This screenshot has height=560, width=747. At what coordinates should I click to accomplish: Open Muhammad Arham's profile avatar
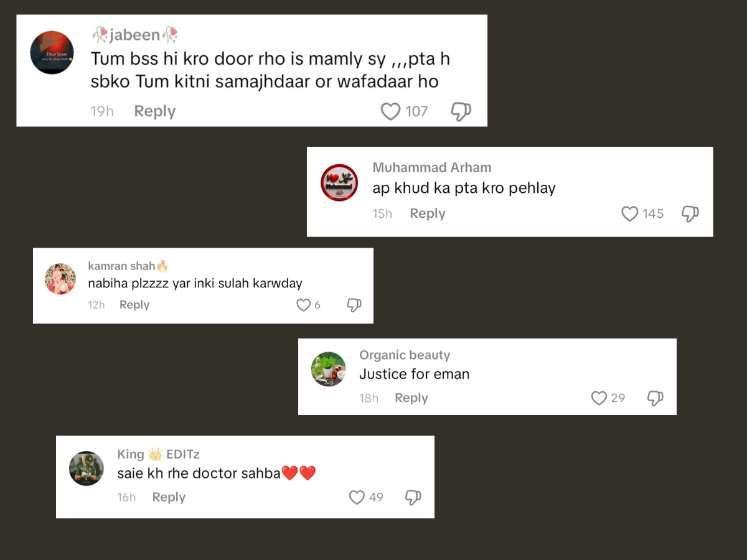point(339,183)
